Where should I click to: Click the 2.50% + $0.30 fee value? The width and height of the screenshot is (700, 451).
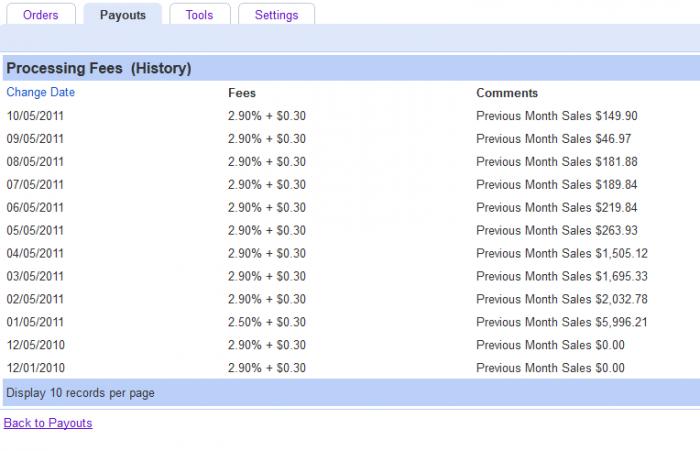point(267,322)
